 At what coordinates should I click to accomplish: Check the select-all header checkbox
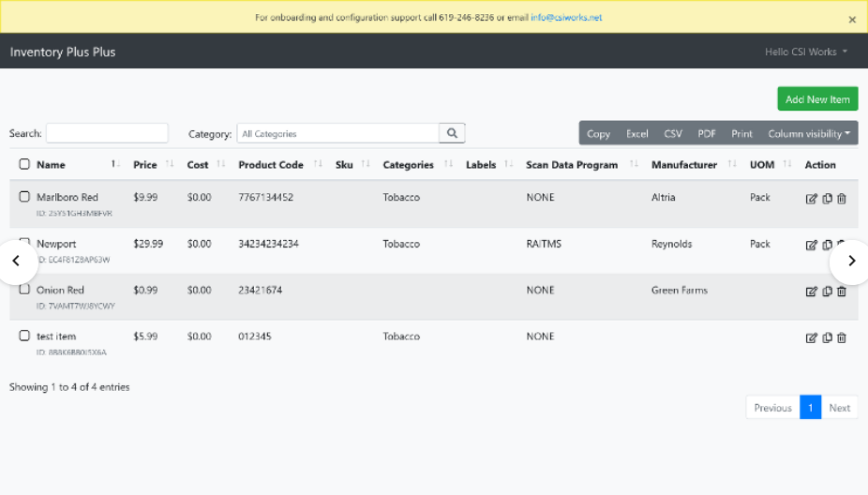(24, 164)
